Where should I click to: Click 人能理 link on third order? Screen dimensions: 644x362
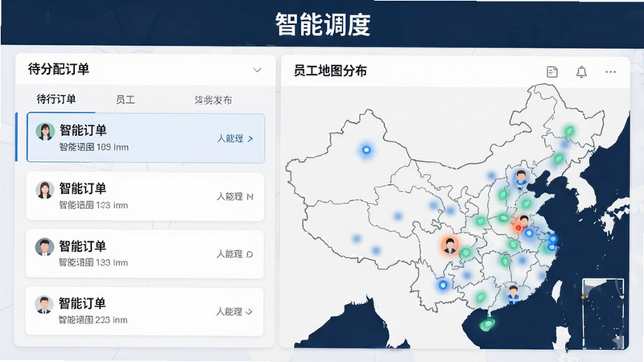pos(229,254)
